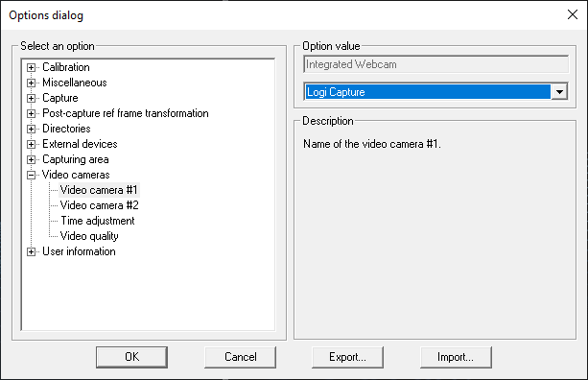The image size is (588, 380).
Task: Click the Cancel button
Action: [x=241, y=357]
